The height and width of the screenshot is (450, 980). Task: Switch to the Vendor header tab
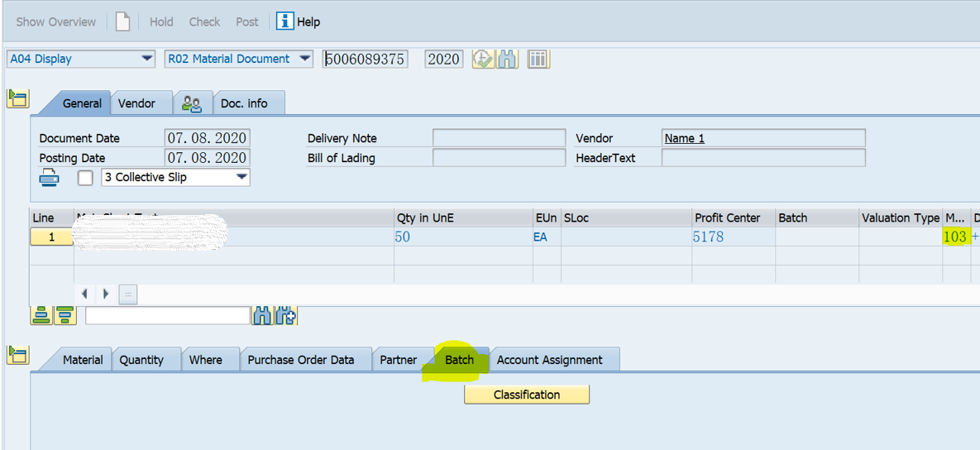click(x=136, y=103)
